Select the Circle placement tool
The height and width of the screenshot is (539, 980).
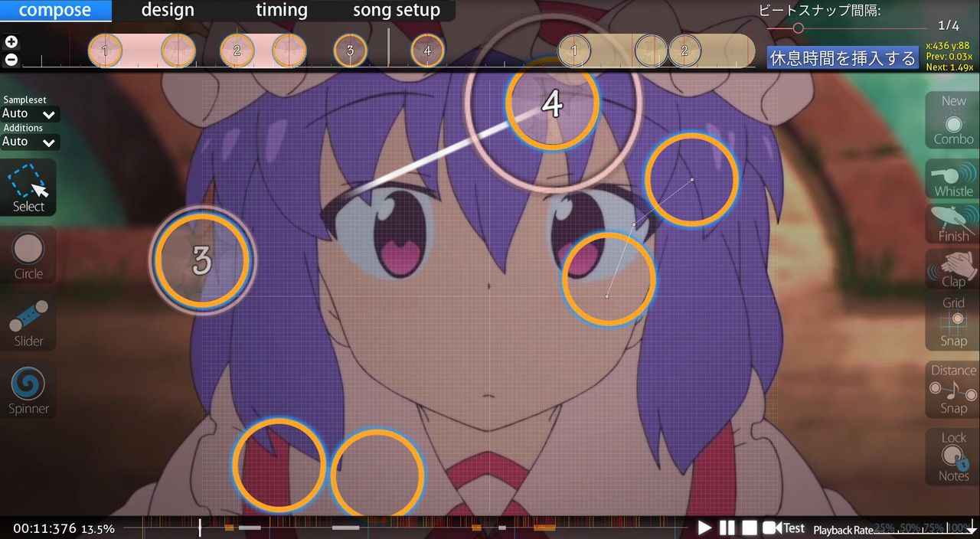(x=28, y=255)
